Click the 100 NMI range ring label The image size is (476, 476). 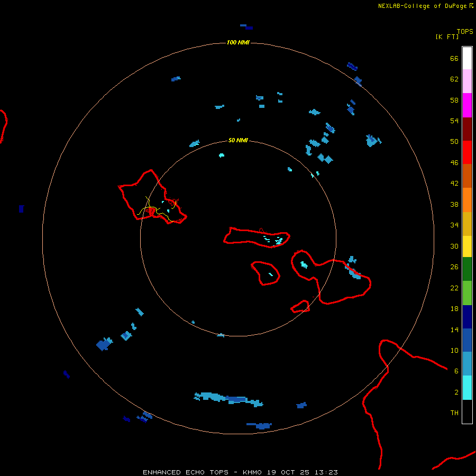click(x=238, y=42)
